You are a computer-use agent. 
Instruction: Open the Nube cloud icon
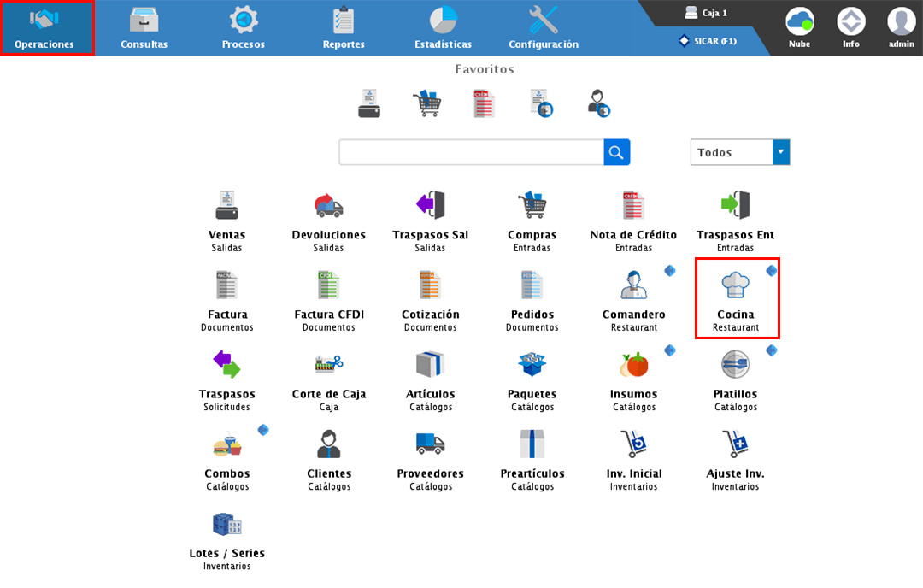click(800, 27)
